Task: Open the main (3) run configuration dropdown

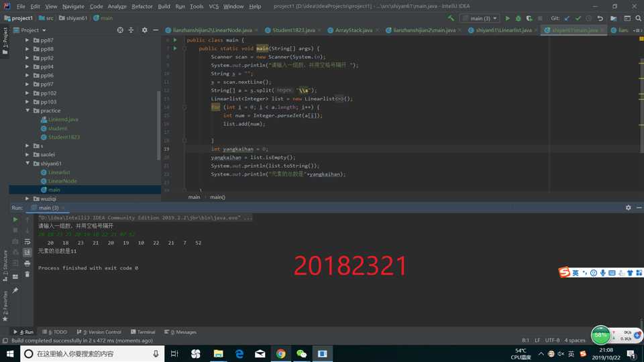Action: [x=480, y=18]
